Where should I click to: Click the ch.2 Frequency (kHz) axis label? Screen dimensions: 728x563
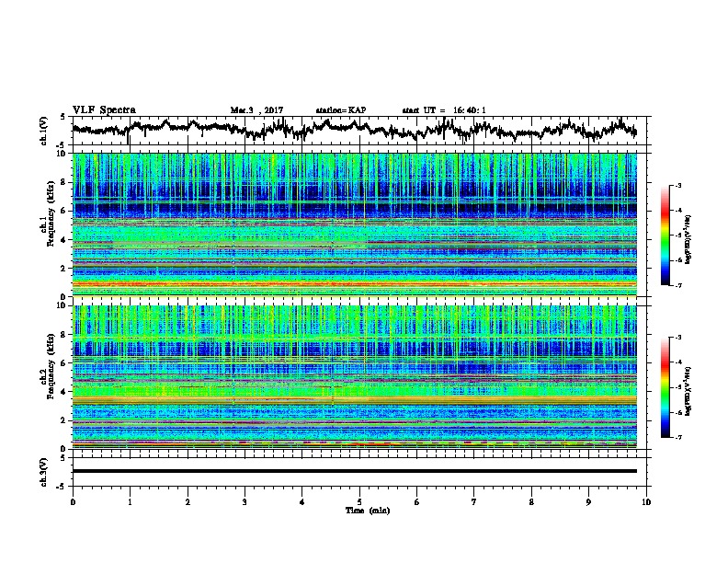pos(47,365)
